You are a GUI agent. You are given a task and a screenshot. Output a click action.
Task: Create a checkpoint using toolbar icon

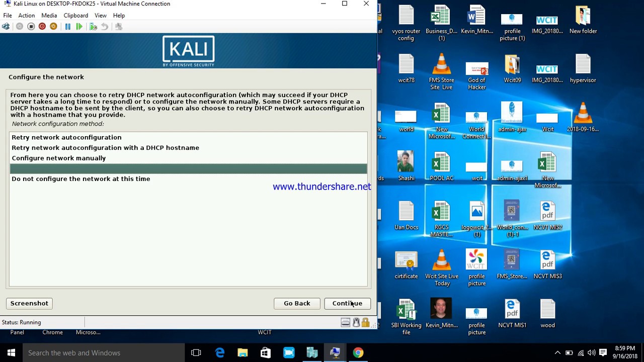point(93,27)
